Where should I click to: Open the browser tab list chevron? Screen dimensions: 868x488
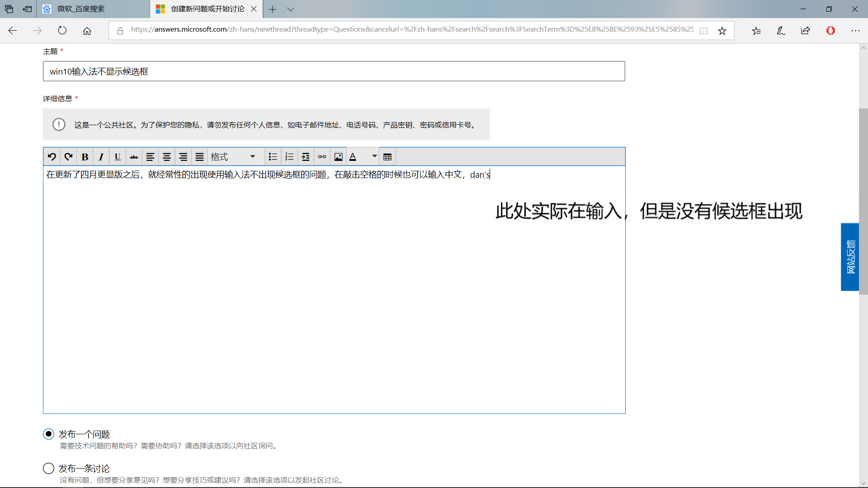pyautogui.click(x=291, y=9)
